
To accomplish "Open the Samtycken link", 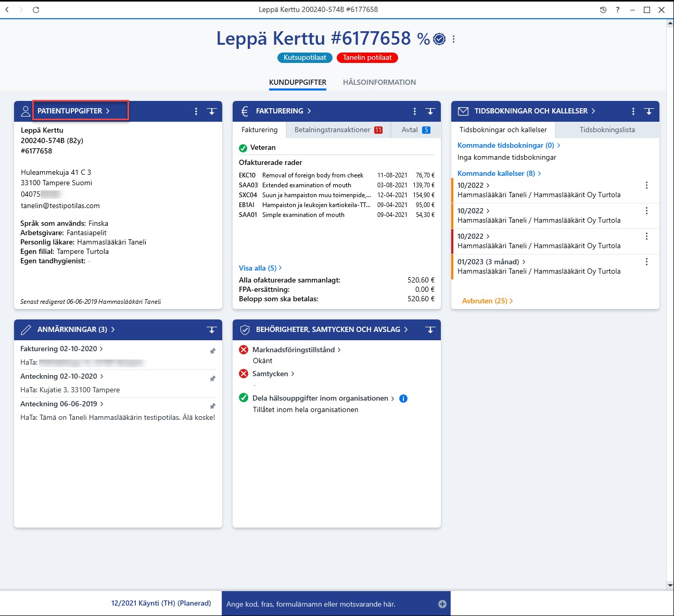I will click(273, 374).
